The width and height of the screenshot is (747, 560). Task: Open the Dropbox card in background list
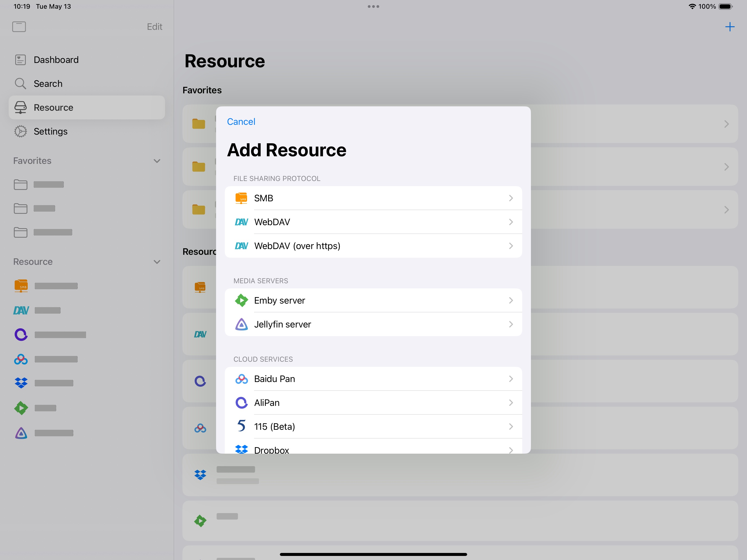460,475
